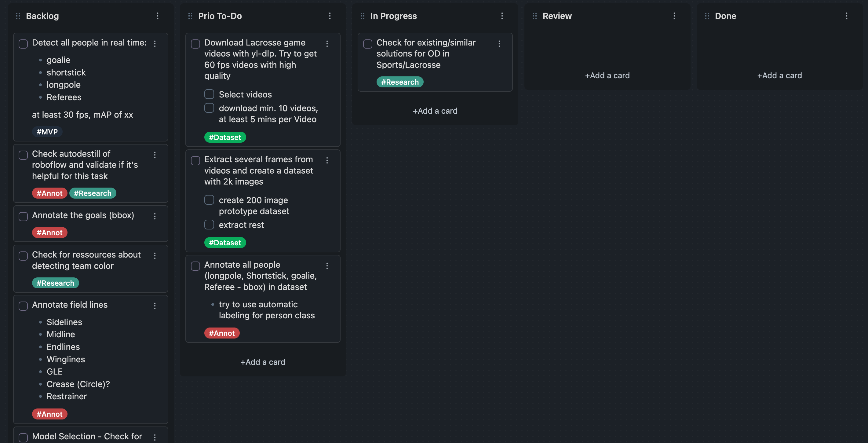This screenshot has height=443, width=868.
Task: Add a card to Prio To-Do column
Action: [262, 362]
